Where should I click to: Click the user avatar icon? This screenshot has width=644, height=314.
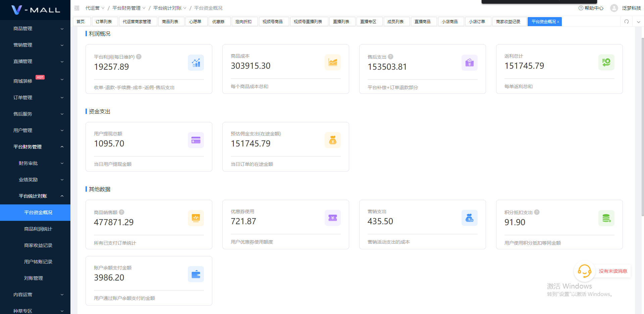614,8
